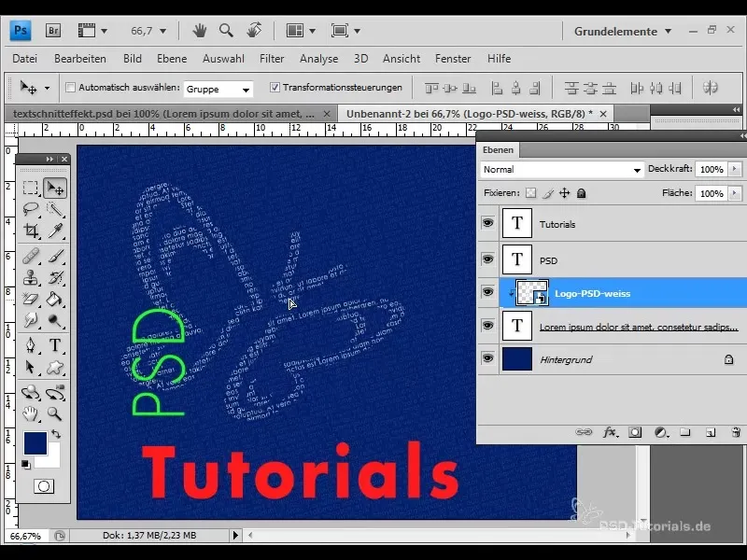
Task: Toggle Quick Mask mode
Action: point(43,486)
